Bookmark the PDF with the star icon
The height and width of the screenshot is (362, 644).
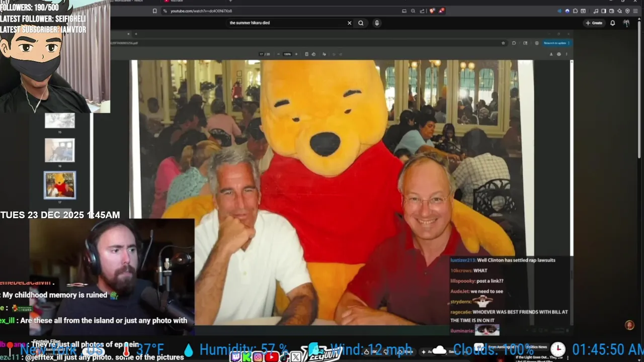(503, 43)
